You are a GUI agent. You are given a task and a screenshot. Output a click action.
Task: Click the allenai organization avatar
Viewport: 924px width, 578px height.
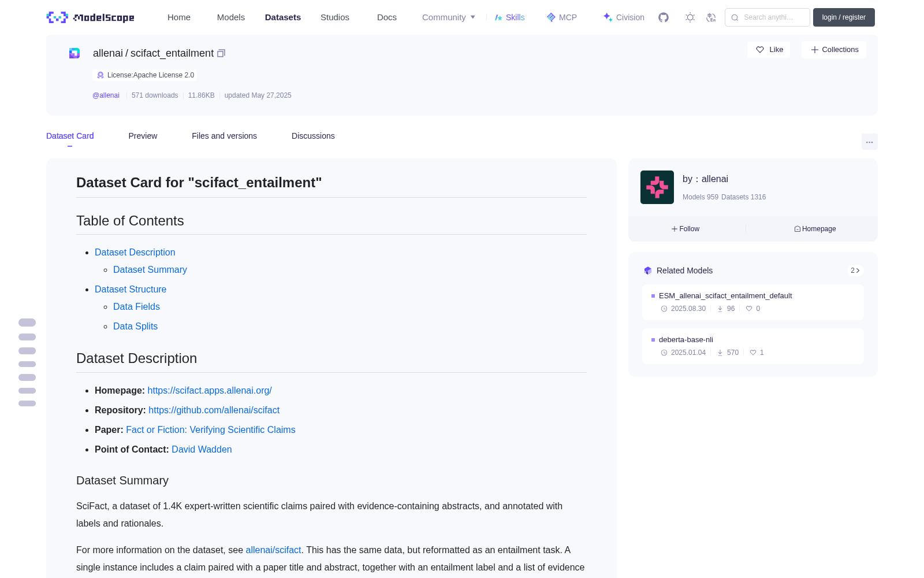click(x=657, y=187)
